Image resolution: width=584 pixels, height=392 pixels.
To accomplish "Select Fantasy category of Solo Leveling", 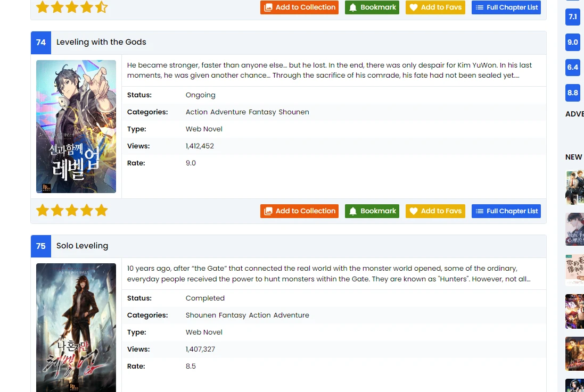I will (x=232, y=315).
